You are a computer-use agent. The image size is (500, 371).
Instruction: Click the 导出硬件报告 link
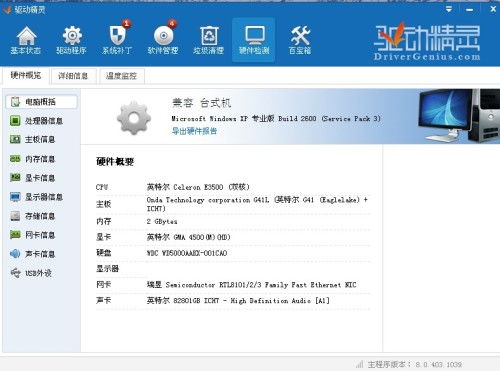click(x=194, y=131)
